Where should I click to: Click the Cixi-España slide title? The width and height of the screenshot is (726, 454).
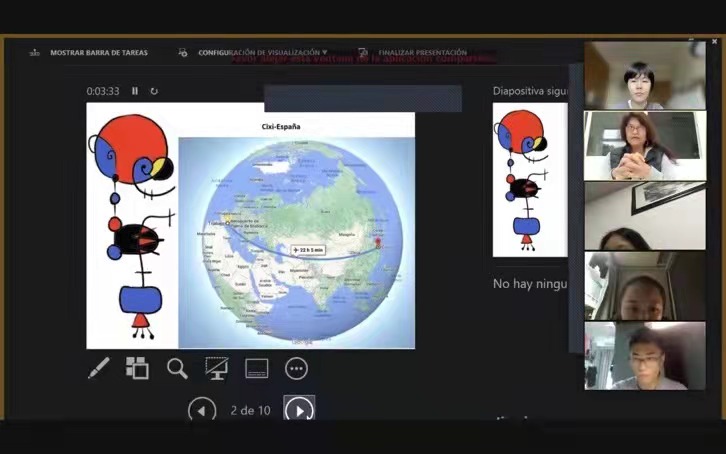tap(281, 126)
